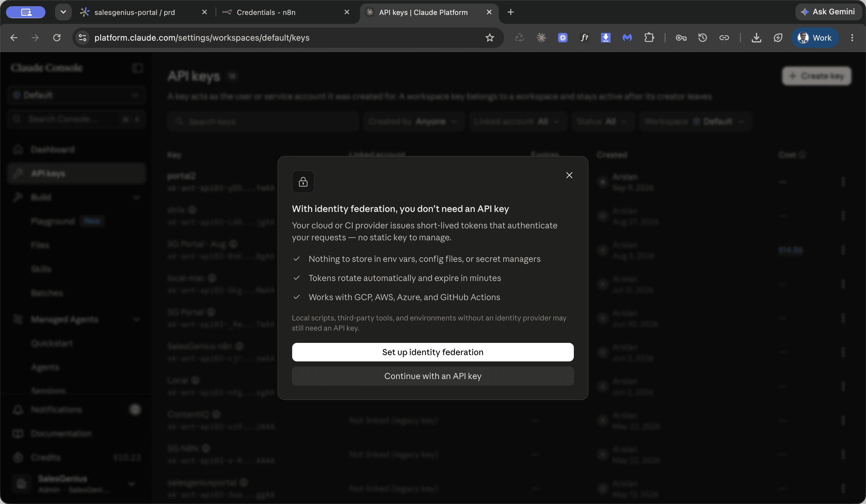View site information for platform.claude.com
This screenshot has height=504, width=866.
[x=83, y=38]
